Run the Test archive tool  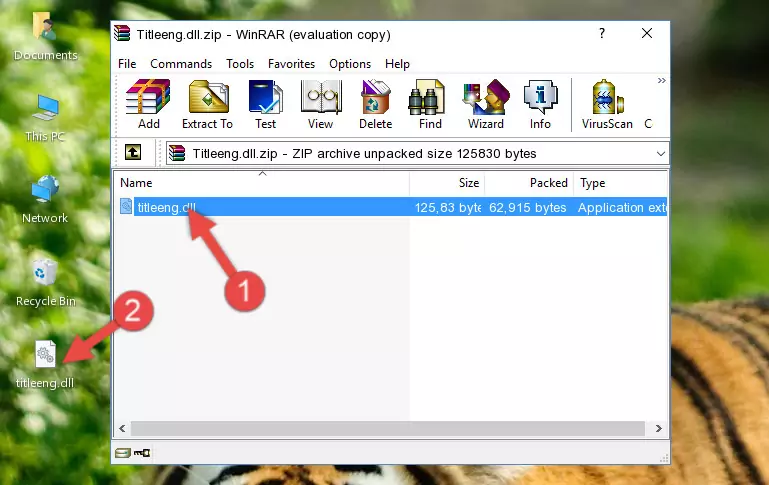pos(265,104)
